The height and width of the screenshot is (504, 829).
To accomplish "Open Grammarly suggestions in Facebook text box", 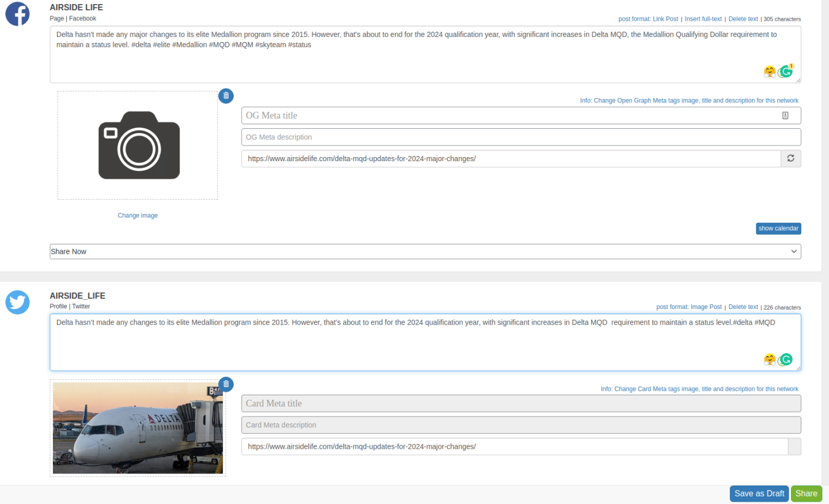I will click(x=786, y=71).
